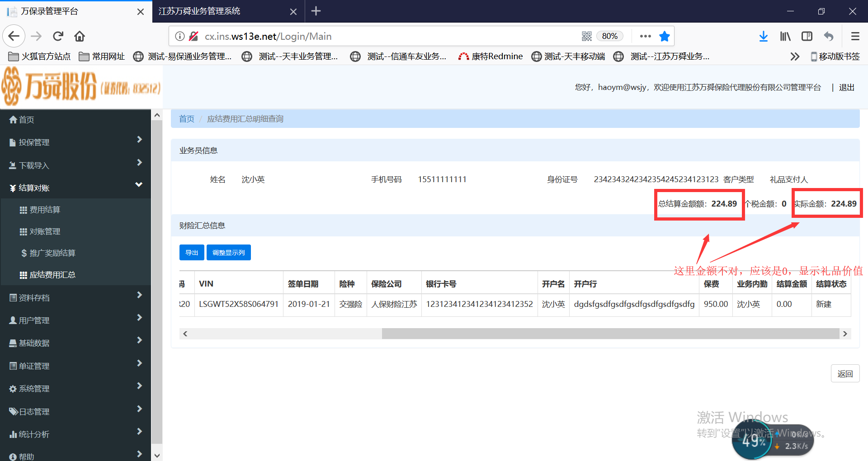Show site information for cx.ins.ws13e.net
868x461 pixels.
click(180, 36)
